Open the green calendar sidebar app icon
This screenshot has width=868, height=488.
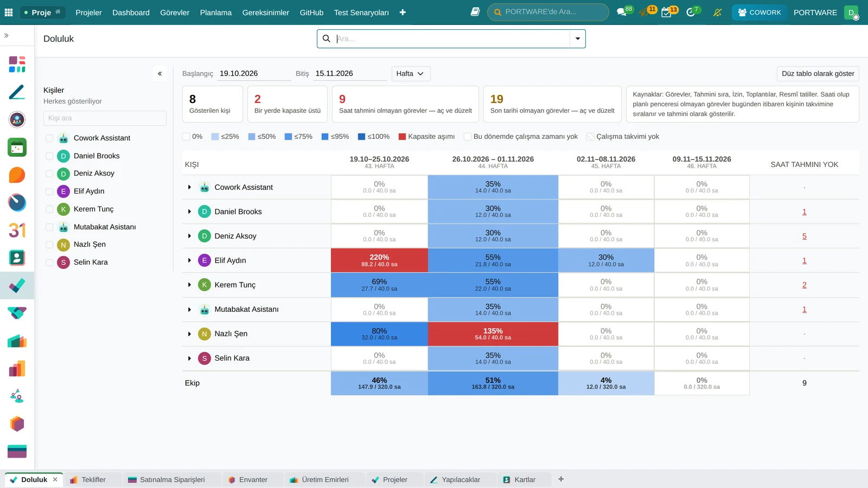17,147
